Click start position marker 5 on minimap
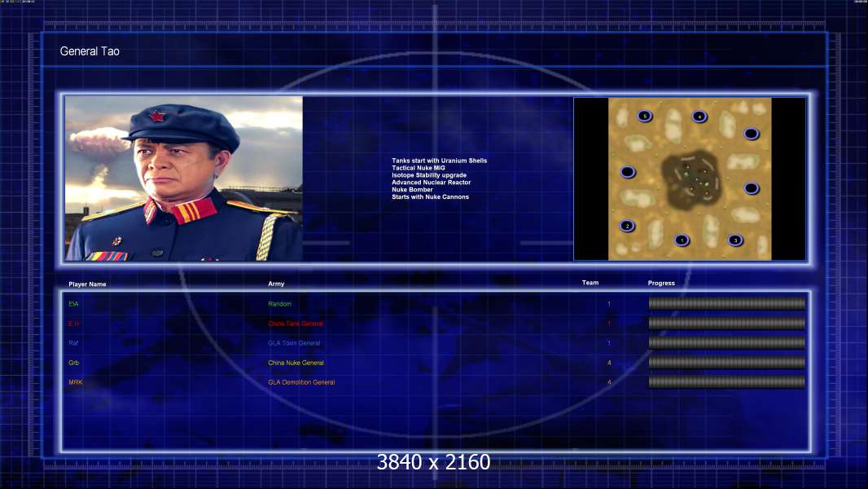868x489 pixels. [644, 117]
